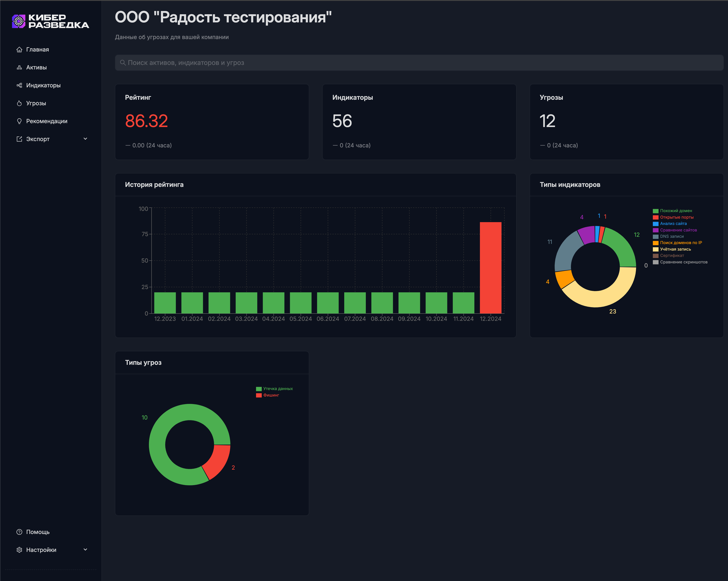Toggle Сертификат legend entry
The width and height of the screenshot is (728, 581).
[668, 256]
